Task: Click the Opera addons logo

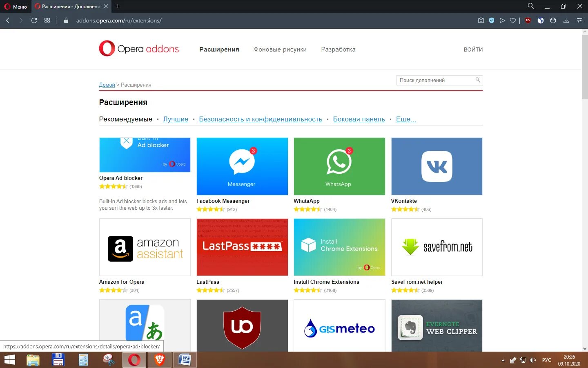Action: coord(139,49)
